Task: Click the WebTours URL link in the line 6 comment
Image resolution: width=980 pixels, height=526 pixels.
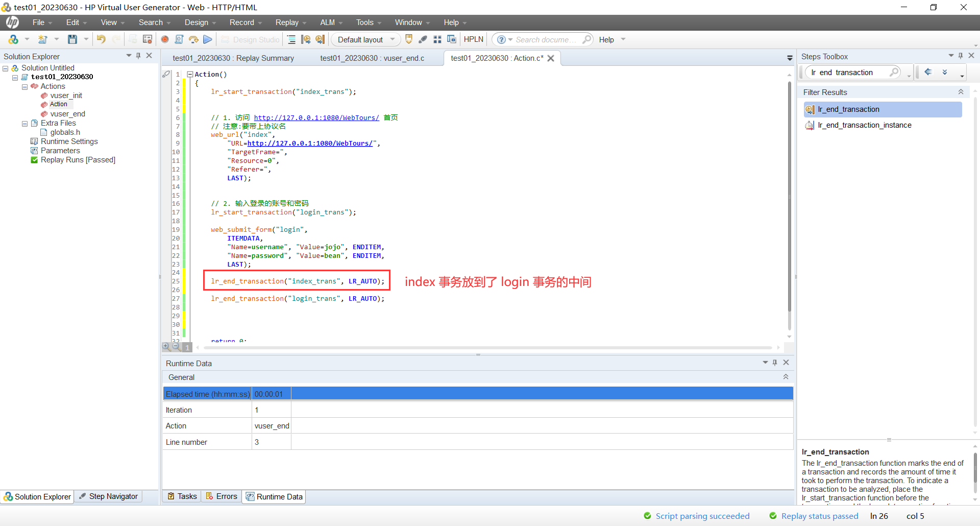Action: [x=316, y=118]
